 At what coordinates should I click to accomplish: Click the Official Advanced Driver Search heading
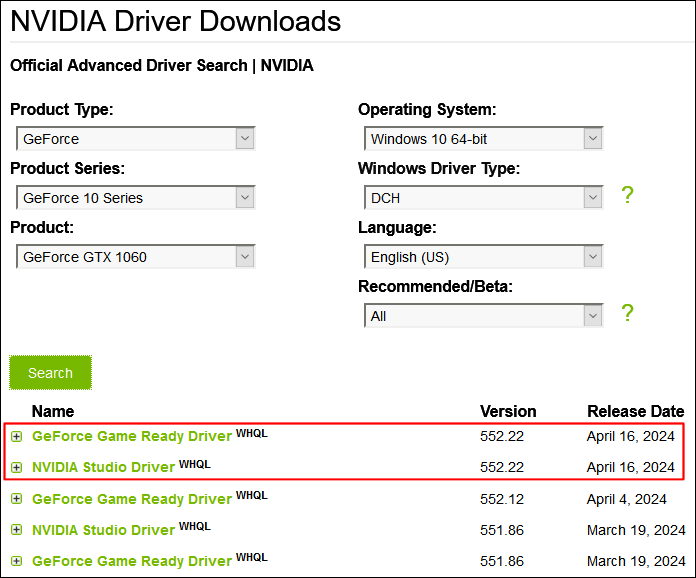162,65
